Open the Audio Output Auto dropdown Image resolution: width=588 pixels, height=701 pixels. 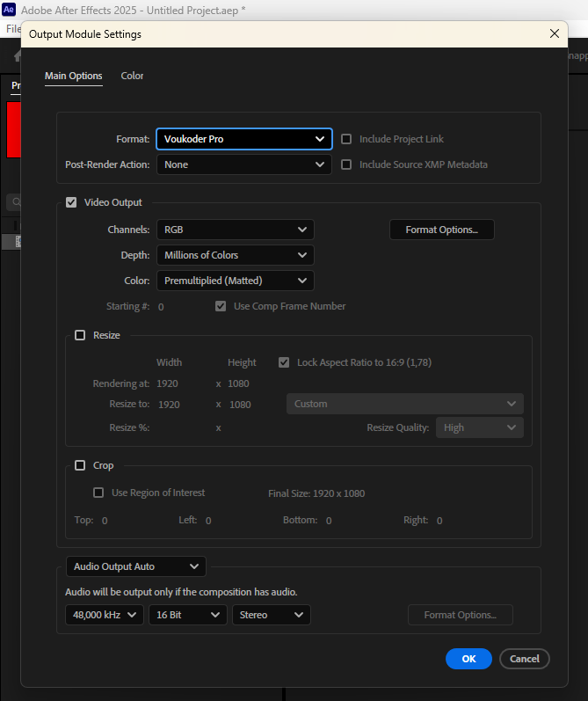(136, 566)
